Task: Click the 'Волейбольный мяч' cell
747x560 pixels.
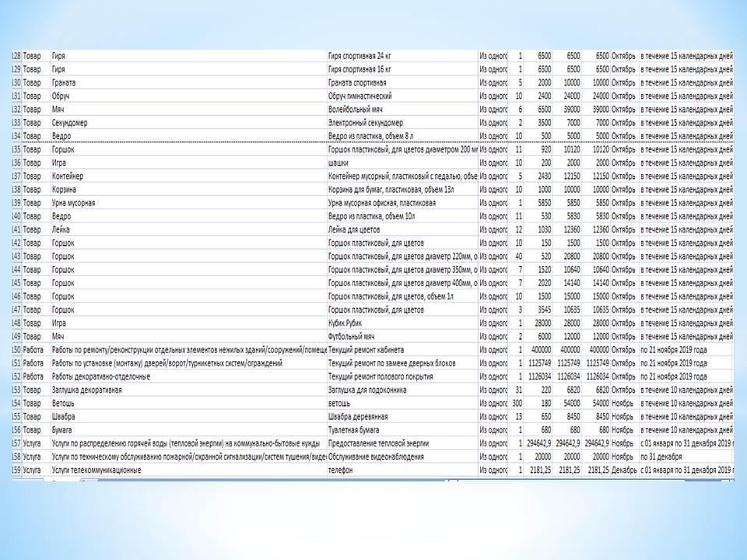Action: pyautogui.click(x=402, y=109)
